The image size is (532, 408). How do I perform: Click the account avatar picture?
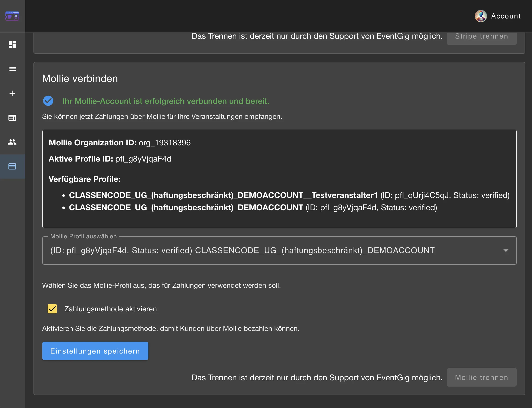pos(481,16)
